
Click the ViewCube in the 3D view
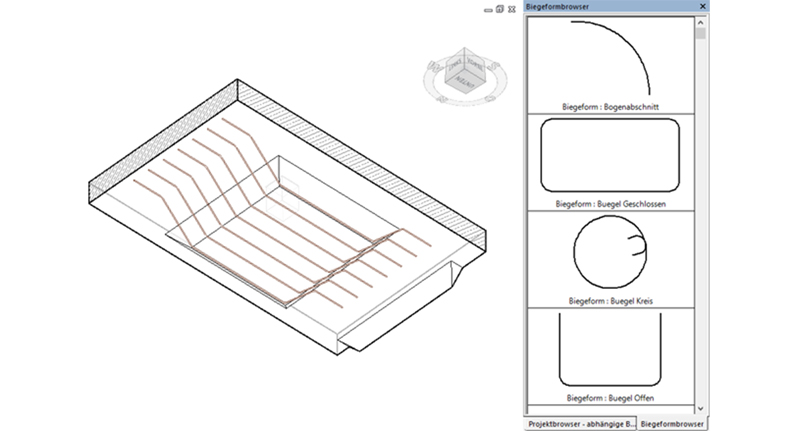(x=465, y=71)
